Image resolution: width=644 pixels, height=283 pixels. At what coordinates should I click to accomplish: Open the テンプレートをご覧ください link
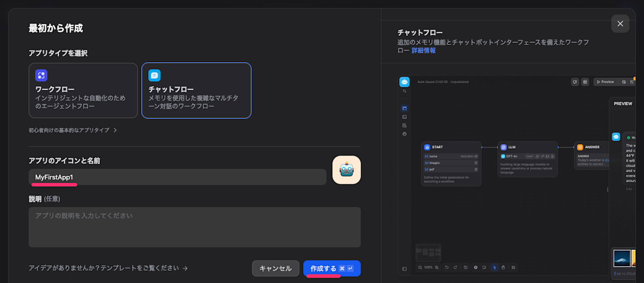pyautogui.click(x=108, y=268)
